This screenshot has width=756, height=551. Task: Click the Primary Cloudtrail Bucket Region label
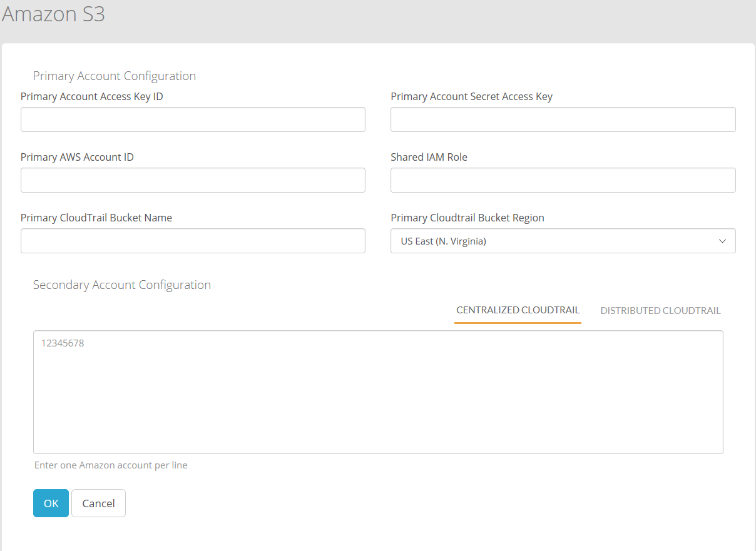coord(467,217)
